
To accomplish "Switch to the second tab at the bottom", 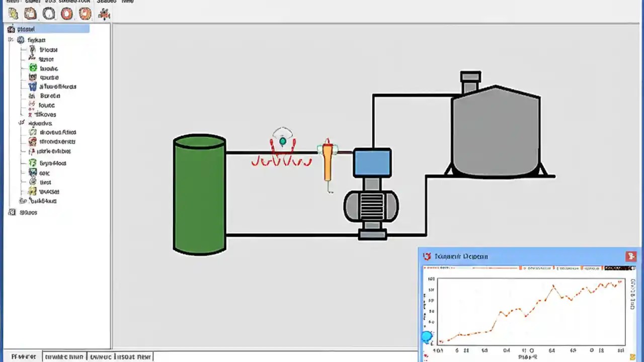I will (64, 356).
